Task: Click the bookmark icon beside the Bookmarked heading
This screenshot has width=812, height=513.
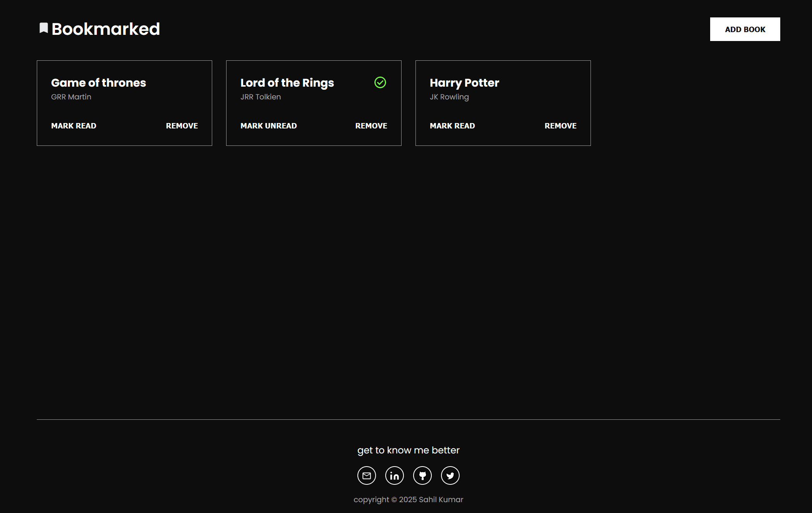Action: coord(44,28)
